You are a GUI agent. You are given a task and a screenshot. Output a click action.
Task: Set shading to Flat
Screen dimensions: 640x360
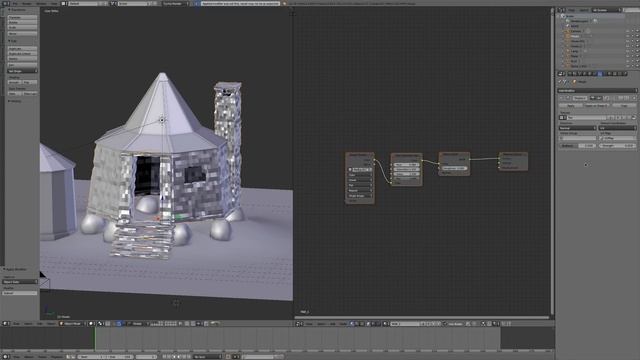(29, 82)
